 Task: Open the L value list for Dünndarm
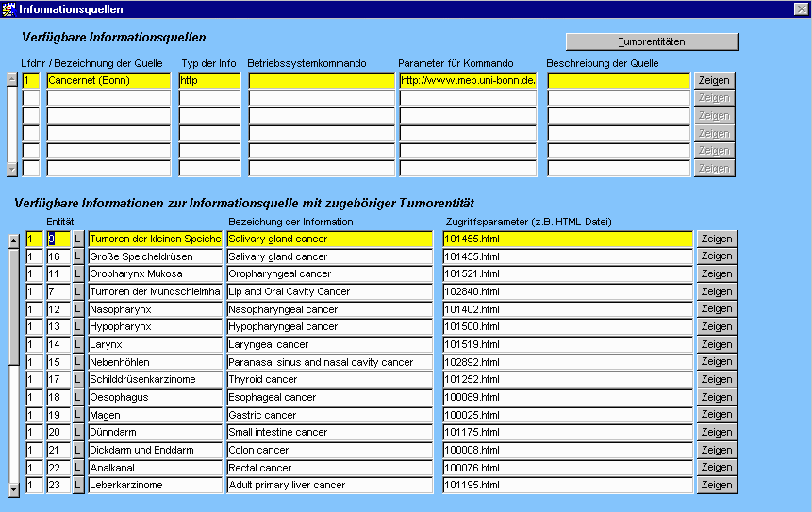78,432
